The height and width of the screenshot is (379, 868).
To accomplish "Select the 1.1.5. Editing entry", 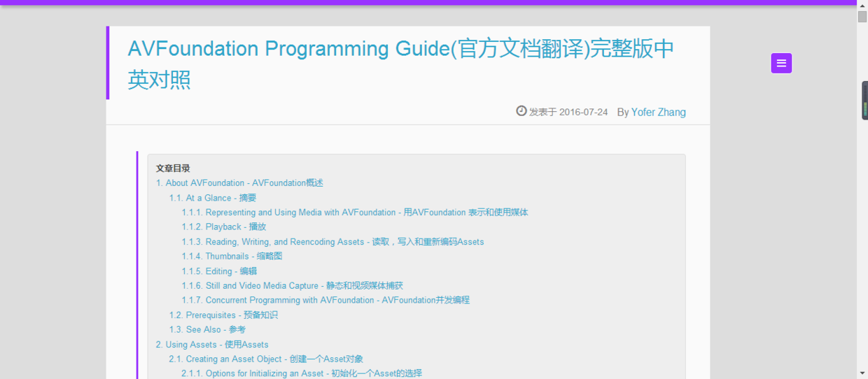I will [219, 271].
